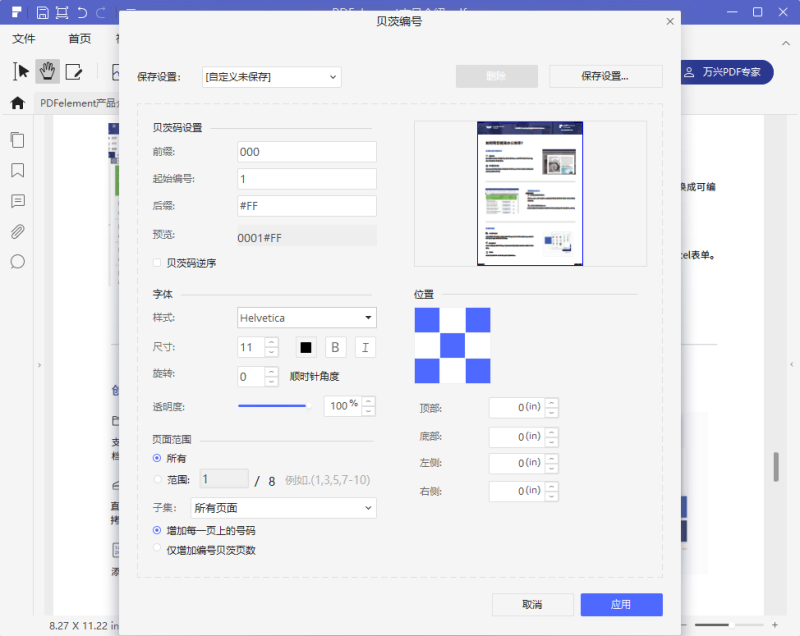Select the hand pan tool
800x636 pixels.
coord(46,71)
